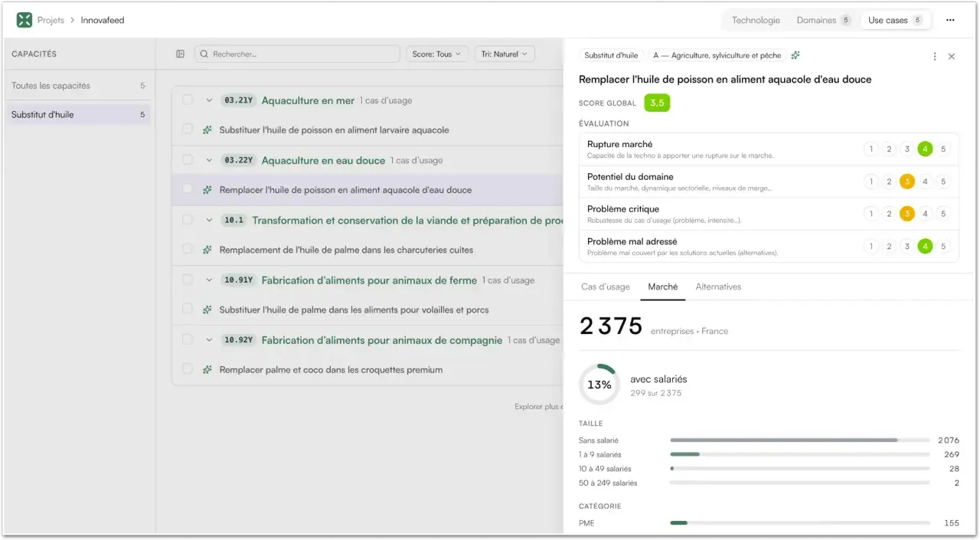The image size is (980, 540).
Task: Click 'A — Agriculture, sylviculture et pêche' chip
Action: click(717, 55)
